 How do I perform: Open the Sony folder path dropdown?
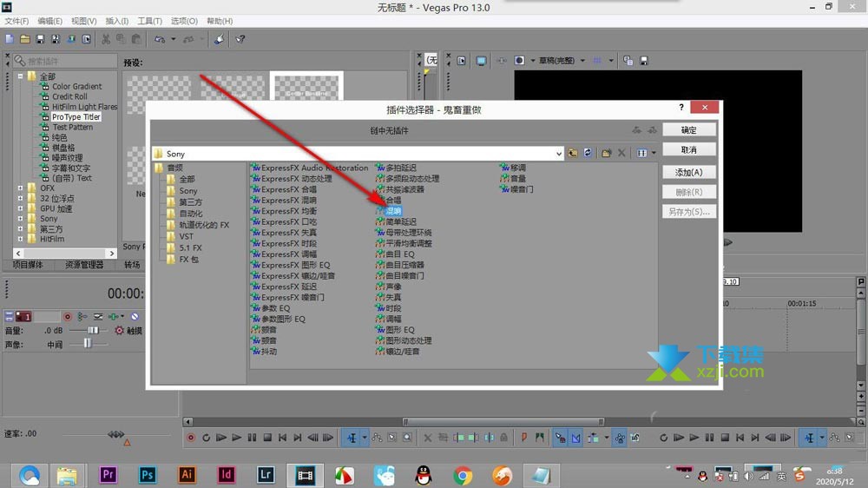(x=558, y=154)
